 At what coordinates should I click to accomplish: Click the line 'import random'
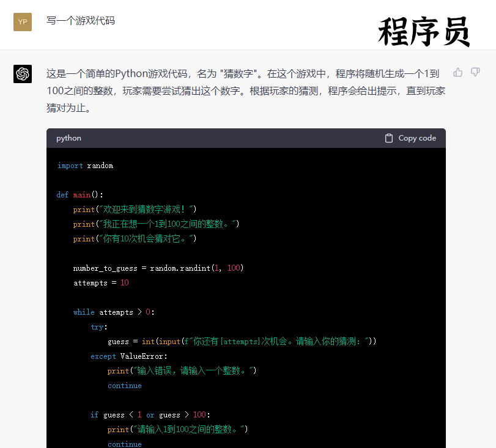point(85,166)
